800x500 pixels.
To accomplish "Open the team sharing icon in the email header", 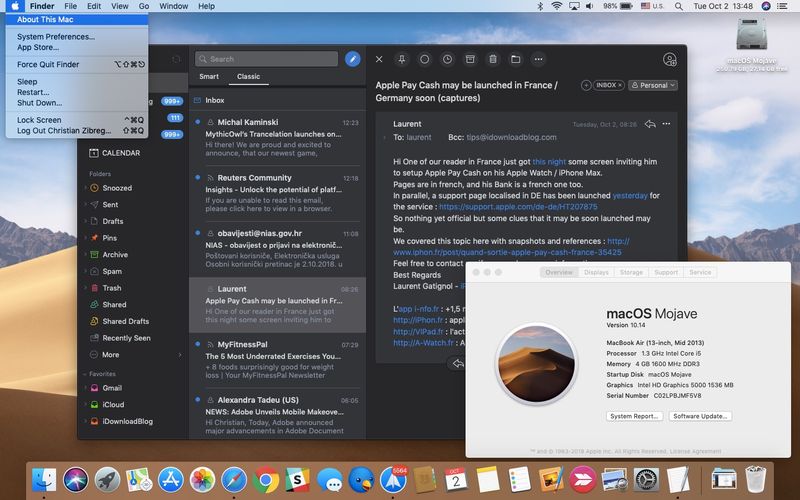I will (x=670, y=60).
